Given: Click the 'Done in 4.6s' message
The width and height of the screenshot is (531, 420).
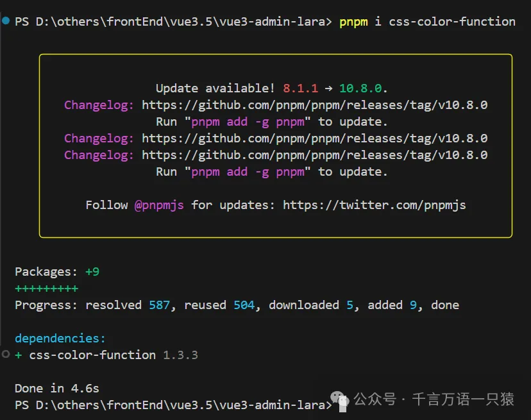Looking at the screenshot, I should tap(57, 389).
